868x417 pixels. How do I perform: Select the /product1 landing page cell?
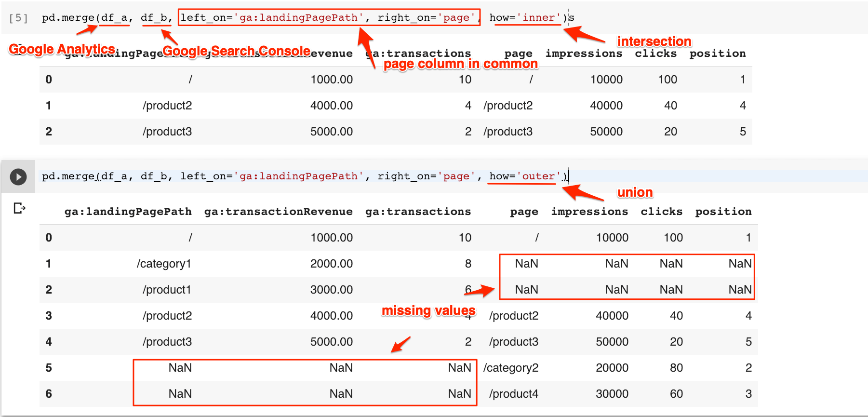(x=167, y=290)
